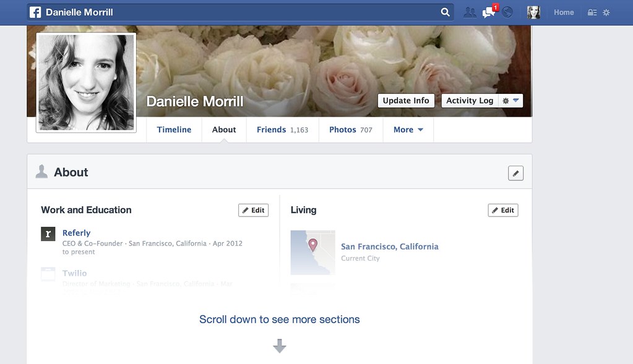Screen dimensions: 633x364
Task: Expand the More dropdown tab
Action: tap(408, 130)
